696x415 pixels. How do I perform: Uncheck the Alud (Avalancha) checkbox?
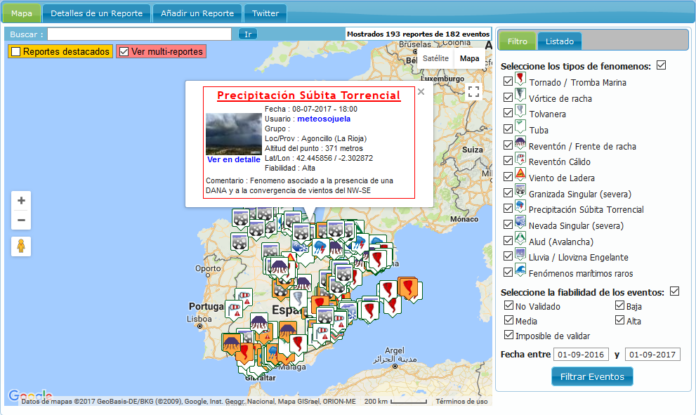coord(508,241)
